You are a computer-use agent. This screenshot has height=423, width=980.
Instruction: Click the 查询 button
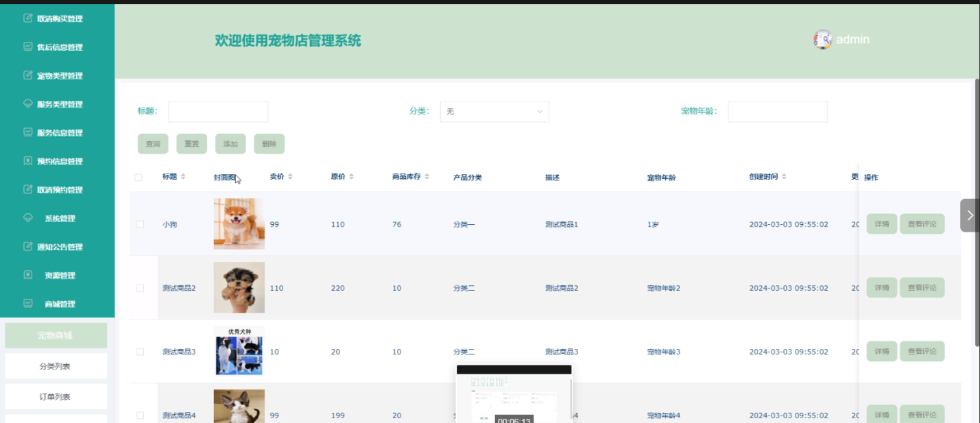coord(153,144)
